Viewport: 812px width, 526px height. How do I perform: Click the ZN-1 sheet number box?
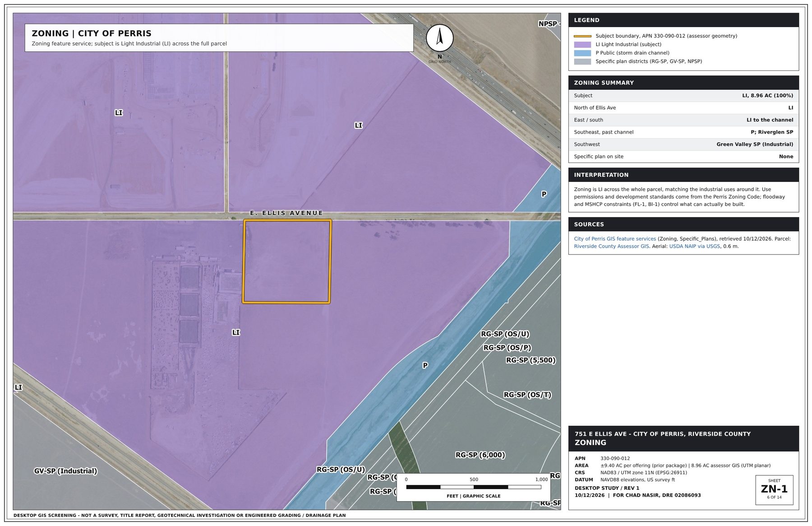[x=774, y=490]
